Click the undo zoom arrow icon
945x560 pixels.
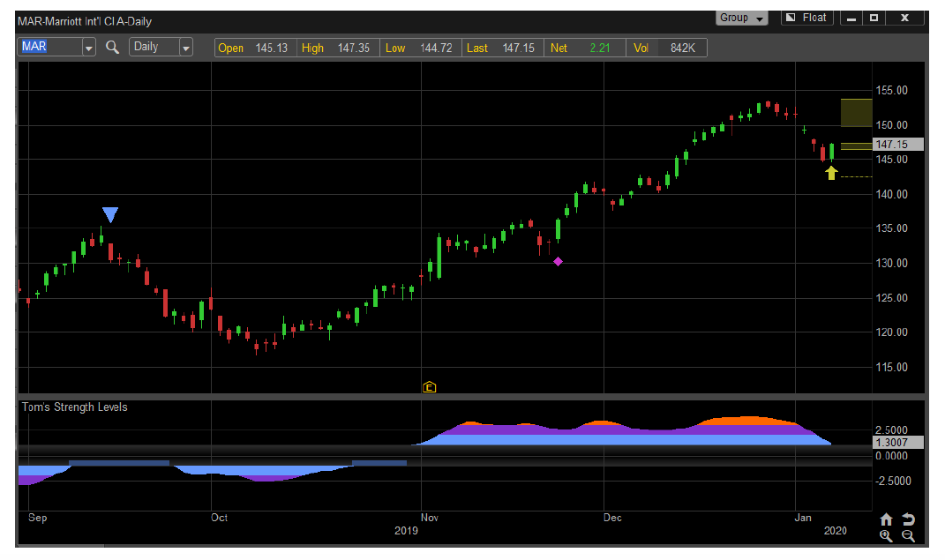click(x=908, y=519)
